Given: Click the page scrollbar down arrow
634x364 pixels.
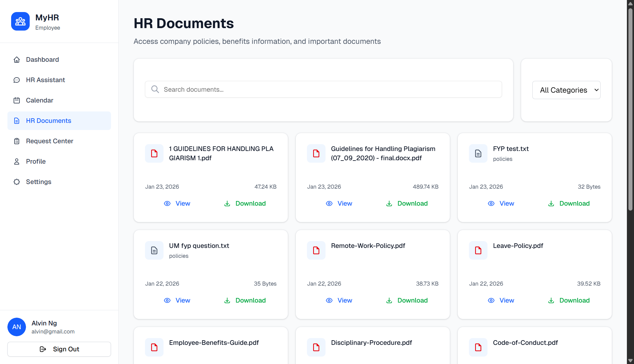Looking at the screenshot, I should 630,361.
